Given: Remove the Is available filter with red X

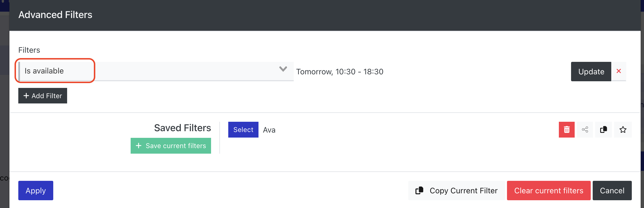Looking at the screenshot, I should 619,71.
